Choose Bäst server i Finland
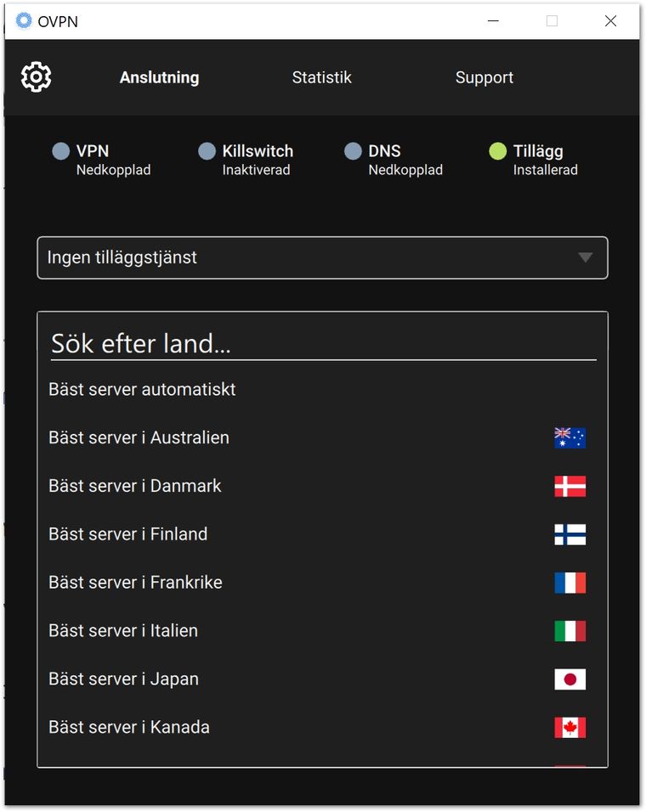 (x=322, y=534)
